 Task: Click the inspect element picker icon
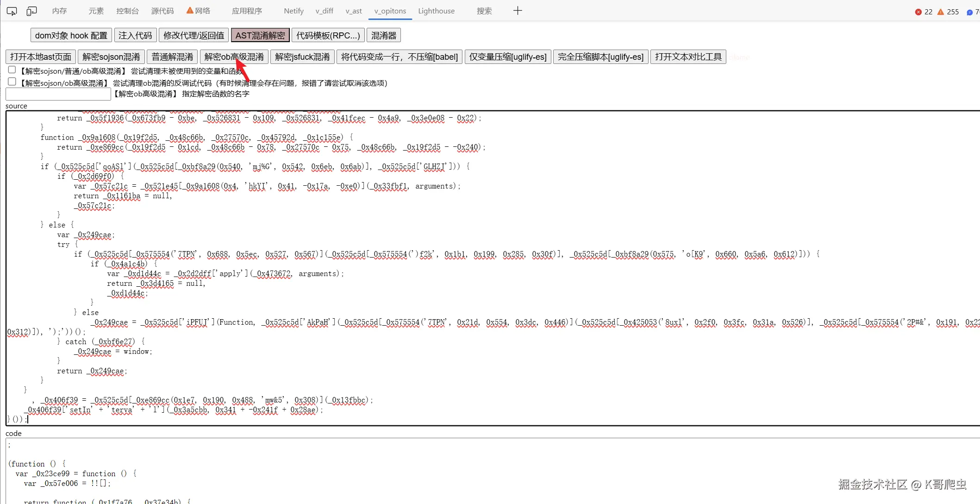[x=12, y=11]
